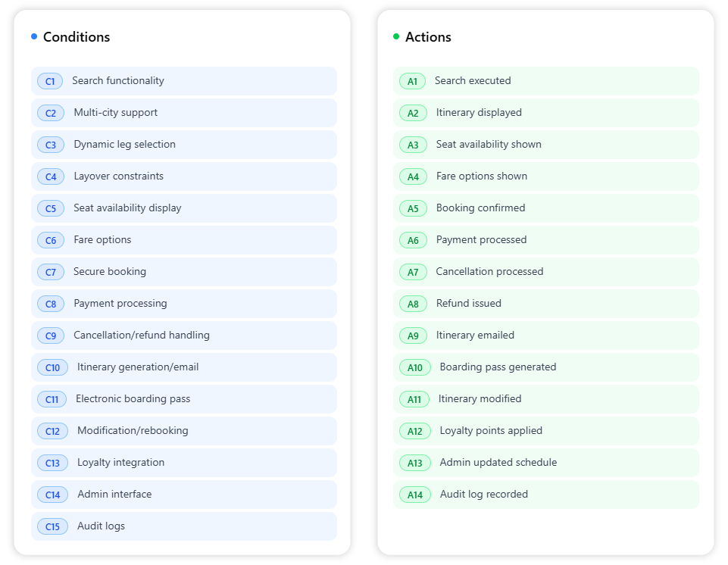Image resolution: width=728 pixels, height=565 pixels.
Task: Open the Itinerary modified action row
Action: tap(545, 399)
